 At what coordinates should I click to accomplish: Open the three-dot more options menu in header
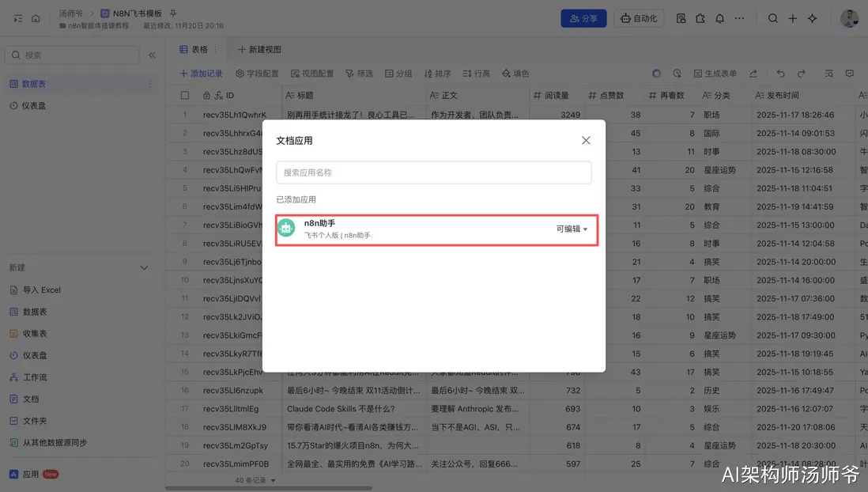tap(739, 18)
